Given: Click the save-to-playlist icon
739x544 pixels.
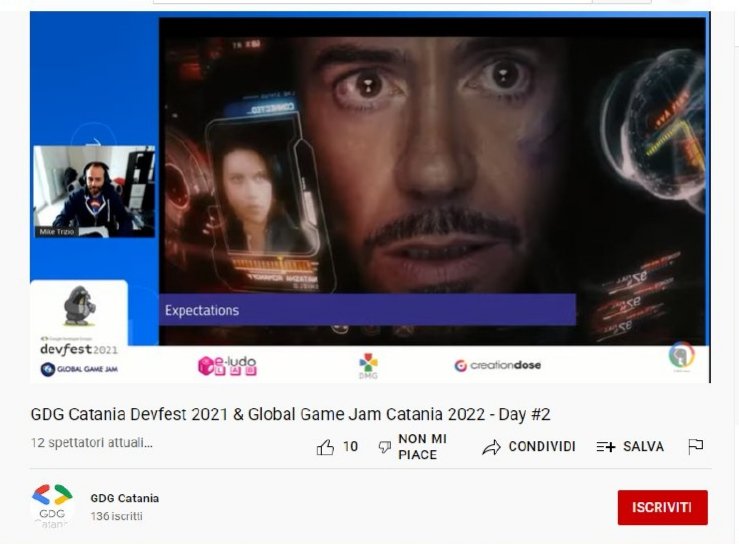Looking at the screenshot, I should [606, 446].
